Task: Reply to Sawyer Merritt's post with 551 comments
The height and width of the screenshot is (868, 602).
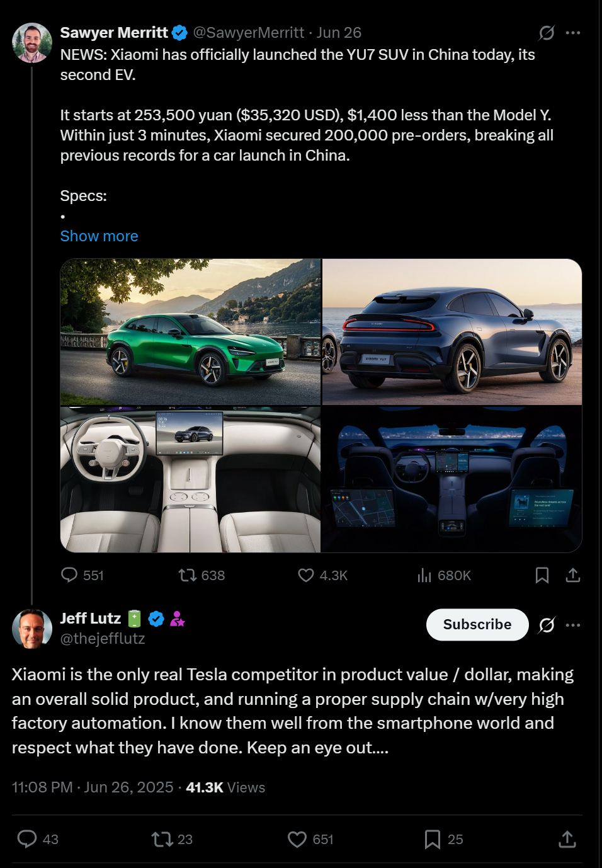Action: point(82,575)
